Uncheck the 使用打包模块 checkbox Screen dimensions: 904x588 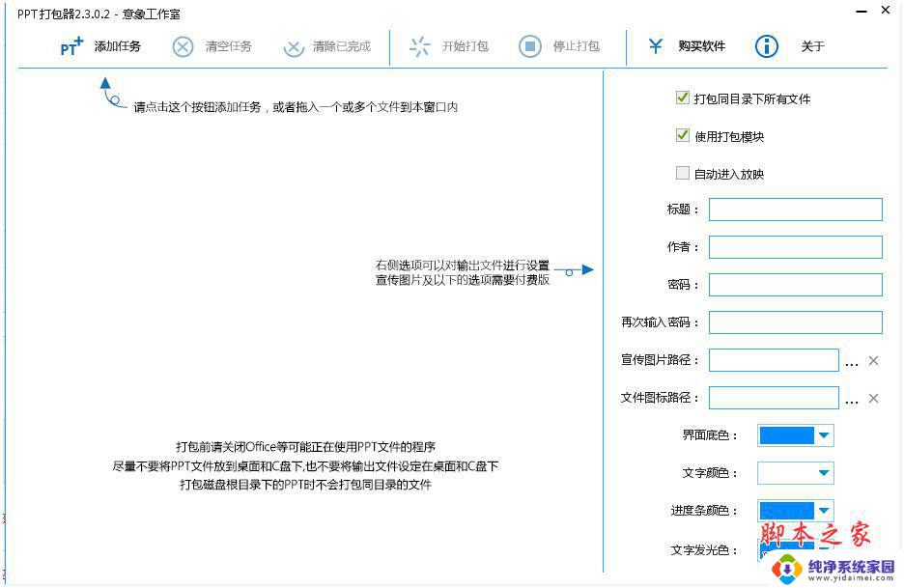[683, 135]
